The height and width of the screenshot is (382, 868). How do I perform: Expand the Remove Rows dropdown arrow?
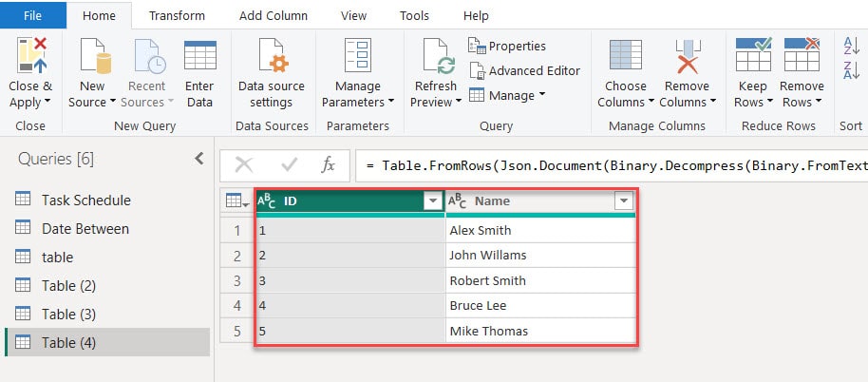[819, 102]
